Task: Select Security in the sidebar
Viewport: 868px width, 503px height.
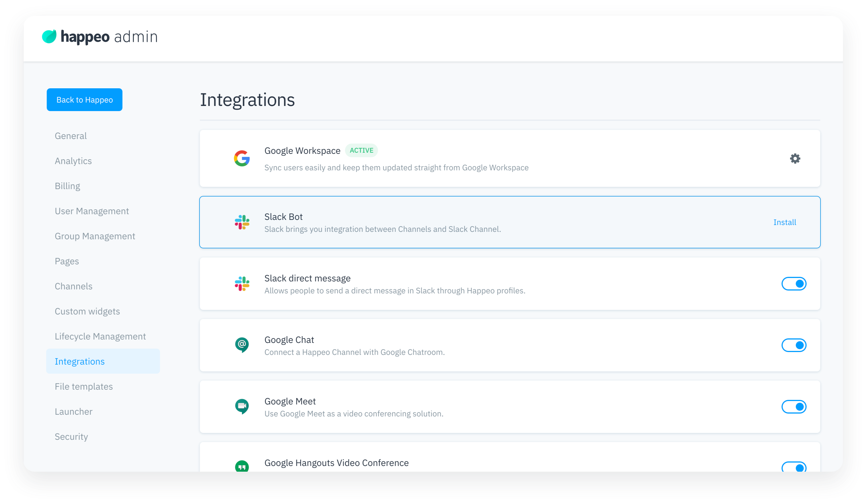Action: (x=71, y=437)
